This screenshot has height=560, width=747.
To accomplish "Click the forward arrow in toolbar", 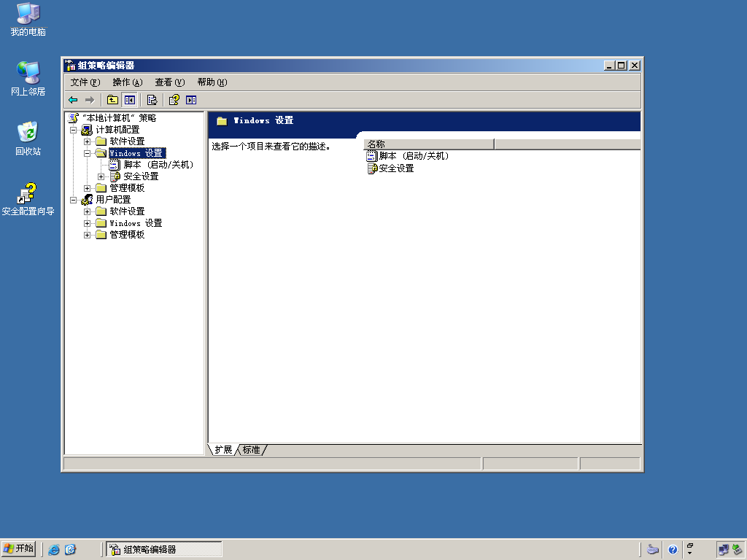I will tap(90, 100).
